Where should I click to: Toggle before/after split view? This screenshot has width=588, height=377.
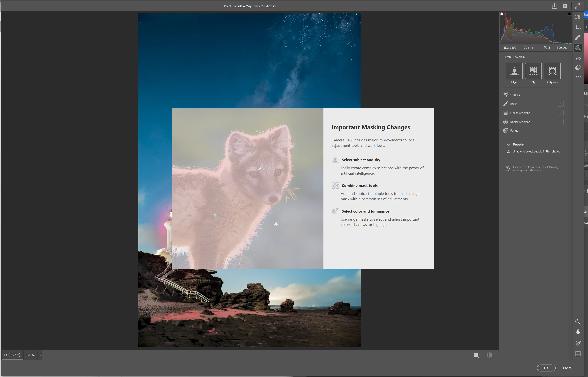[489, 355]
